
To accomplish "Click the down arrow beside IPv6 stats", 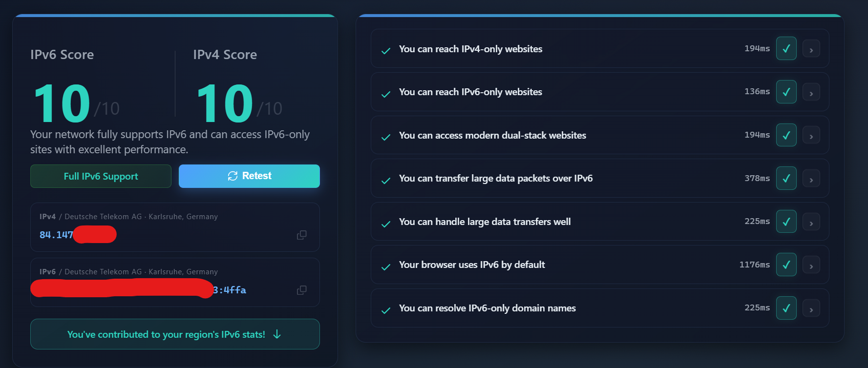I will pyautogui.click(x=277, y=334).
